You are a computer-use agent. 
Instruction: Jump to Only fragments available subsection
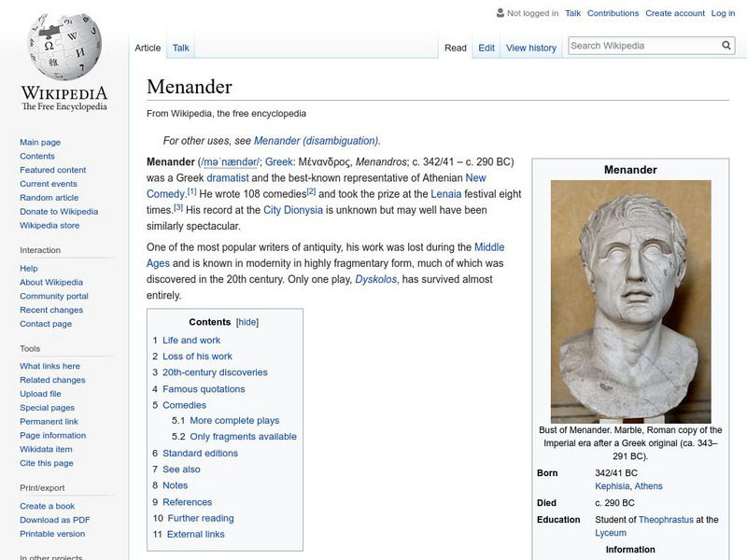[243, 437]
